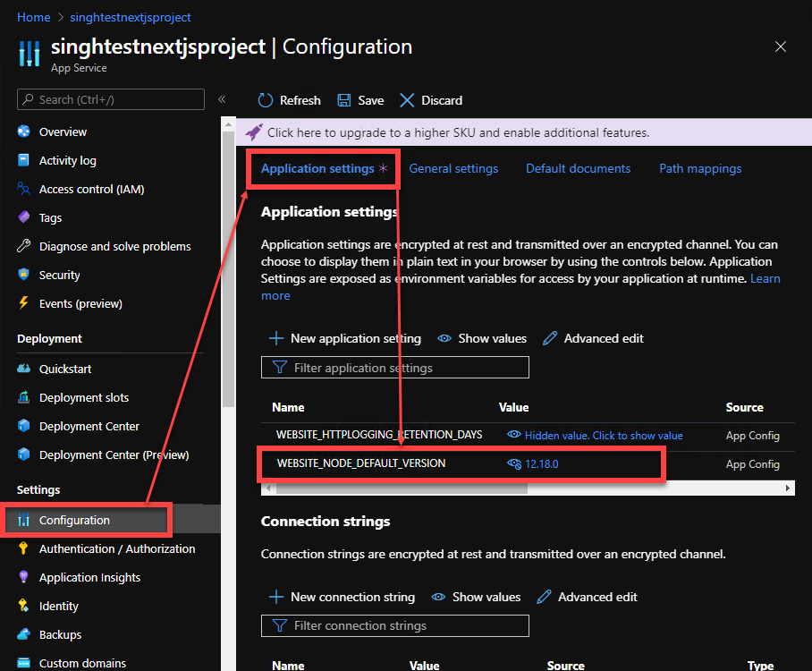Viewport: 812px width, 671px height.
Task: Discard pending configuration changes
Action: [430, 100]
